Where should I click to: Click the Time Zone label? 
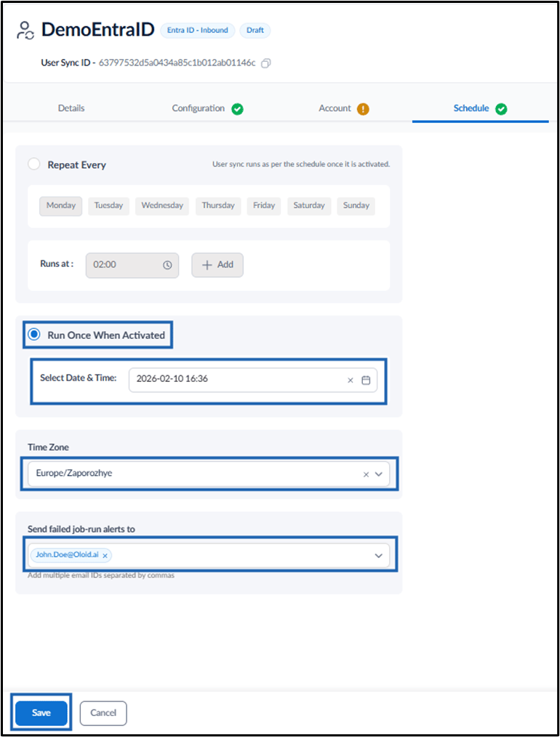pos(49,447)
